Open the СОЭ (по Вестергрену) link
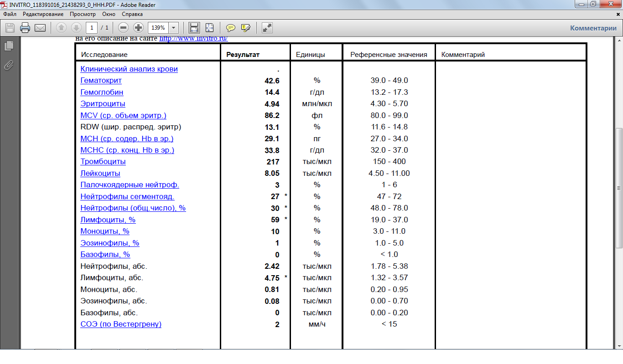623x364 pixels. coord(121,324)
